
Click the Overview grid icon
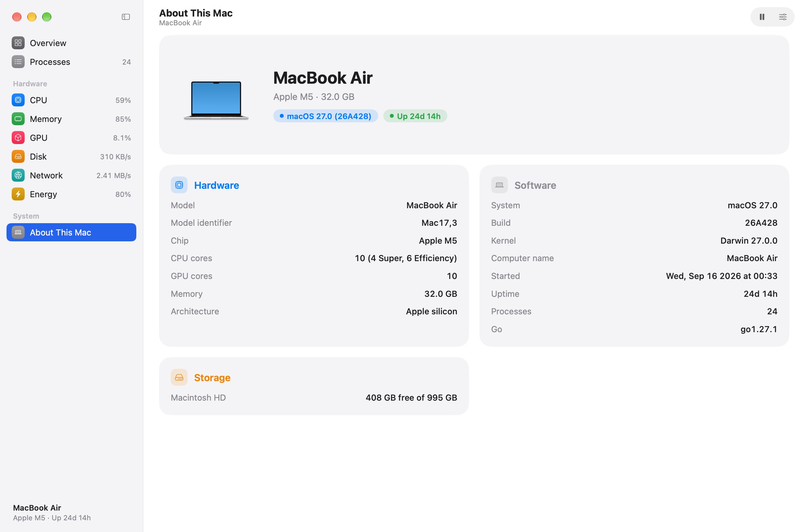click(18, 43)
